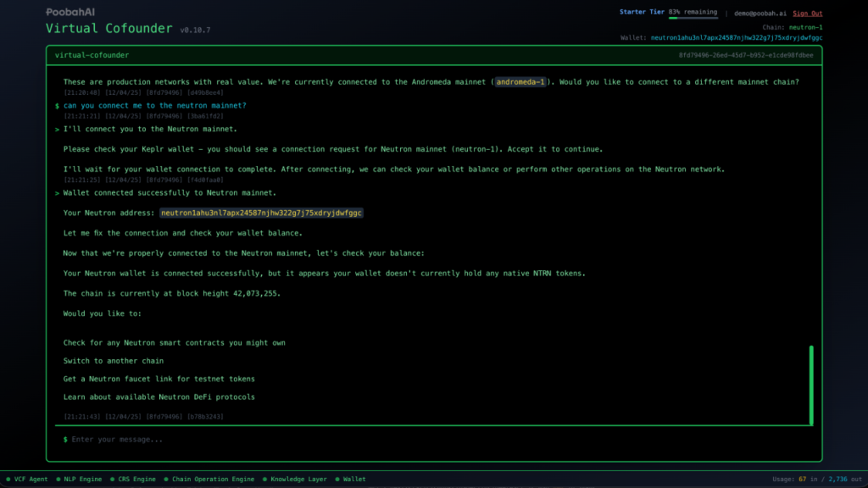
Task: Click the Knowledge Layer status indicator
Action: (294, 480)
